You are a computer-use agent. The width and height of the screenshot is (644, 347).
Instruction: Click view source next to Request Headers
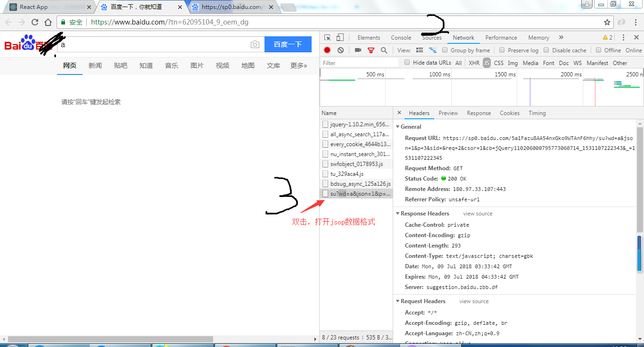(474, 301)
